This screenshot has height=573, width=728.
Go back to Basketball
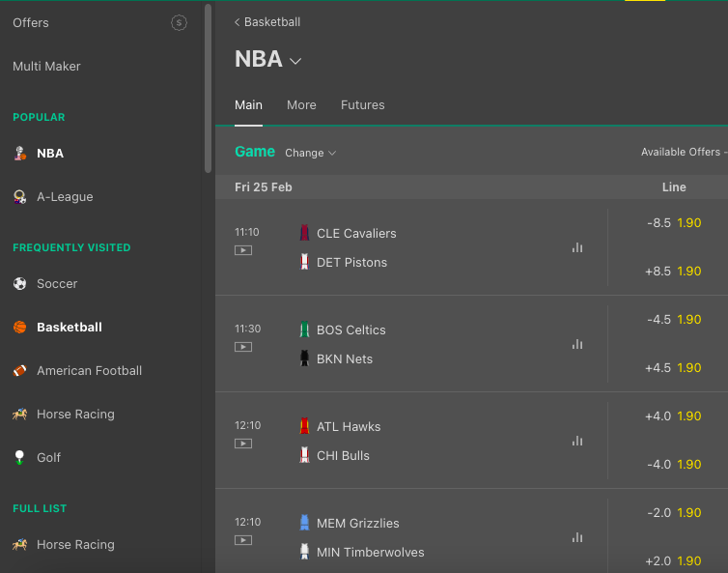(267, 22)
